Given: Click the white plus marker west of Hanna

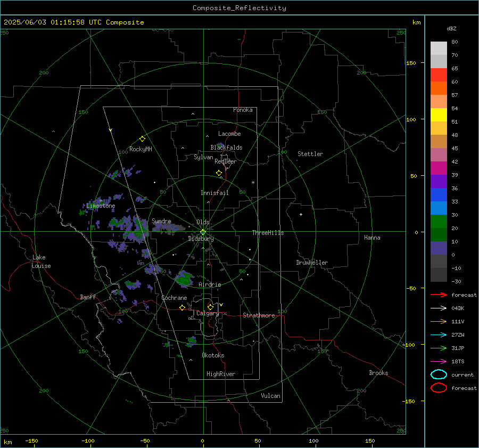Looking at the screenshot, I should 301,214.
